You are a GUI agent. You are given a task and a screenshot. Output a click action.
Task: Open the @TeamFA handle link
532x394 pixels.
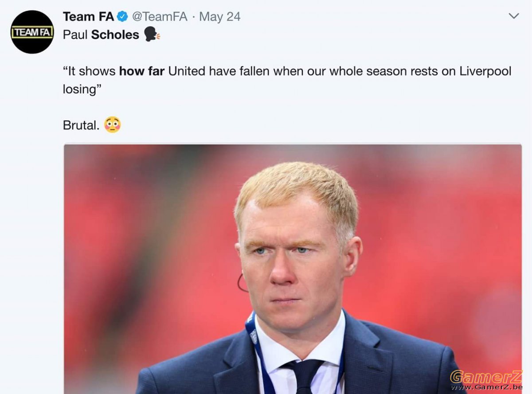pos(160,17)
